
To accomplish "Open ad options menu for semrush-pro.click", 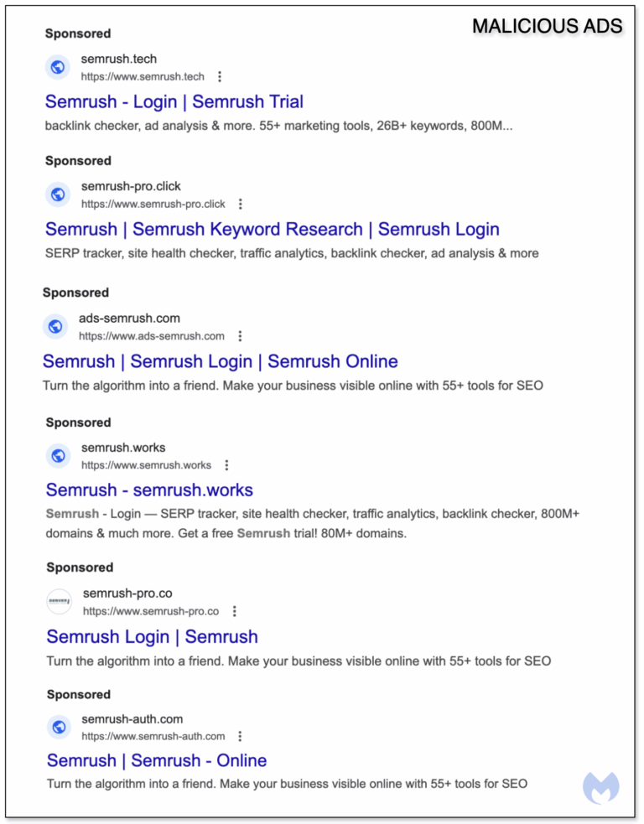I will coord(239,203).
